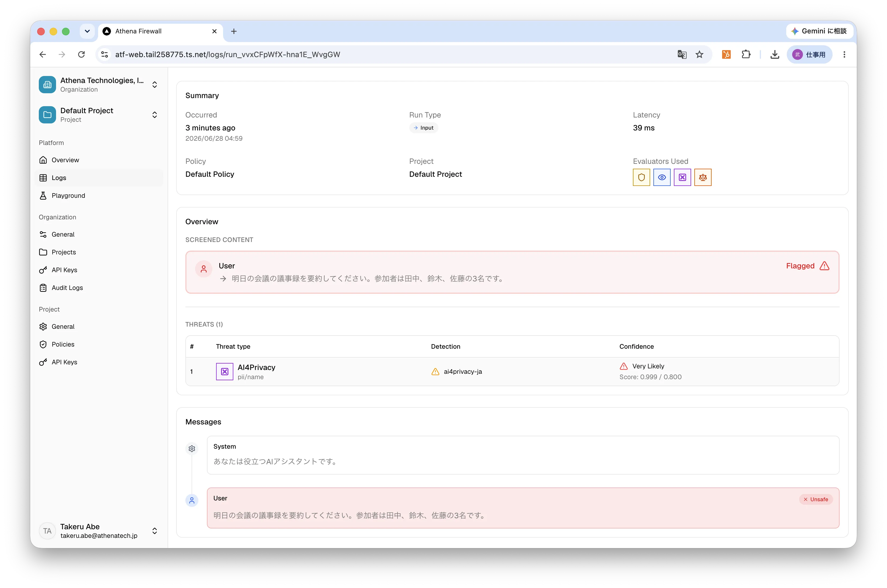Screen dimensions: 887x588
Task: Reload the current page
Action: (81, 54)
